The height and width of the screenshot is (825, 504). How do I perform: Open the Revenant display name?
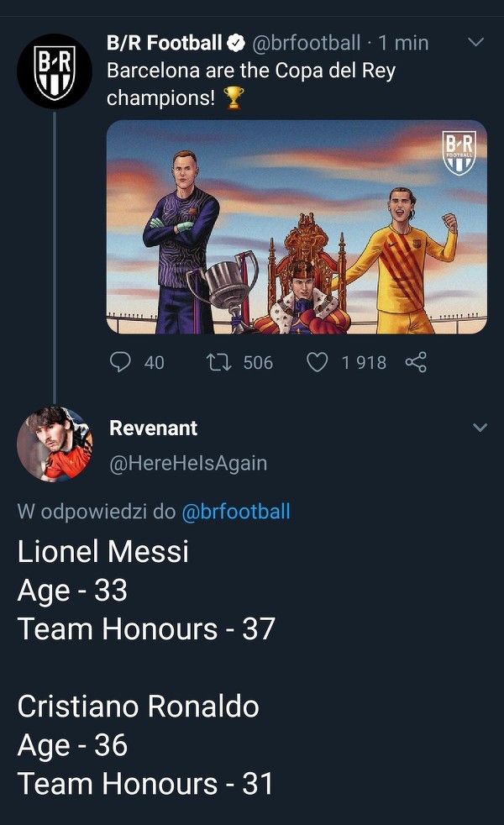pyautogui.click(x=154, y=428)
